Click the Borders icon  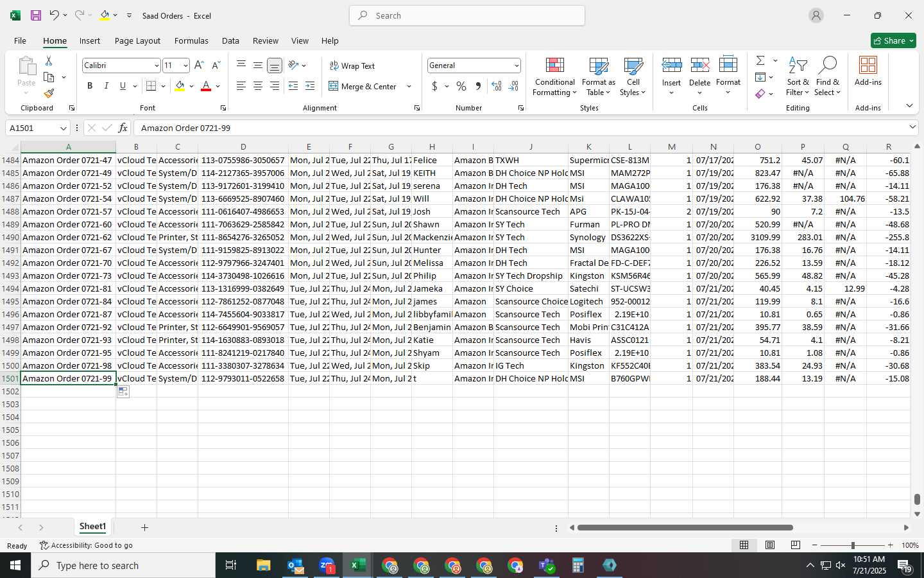[151, 86]
